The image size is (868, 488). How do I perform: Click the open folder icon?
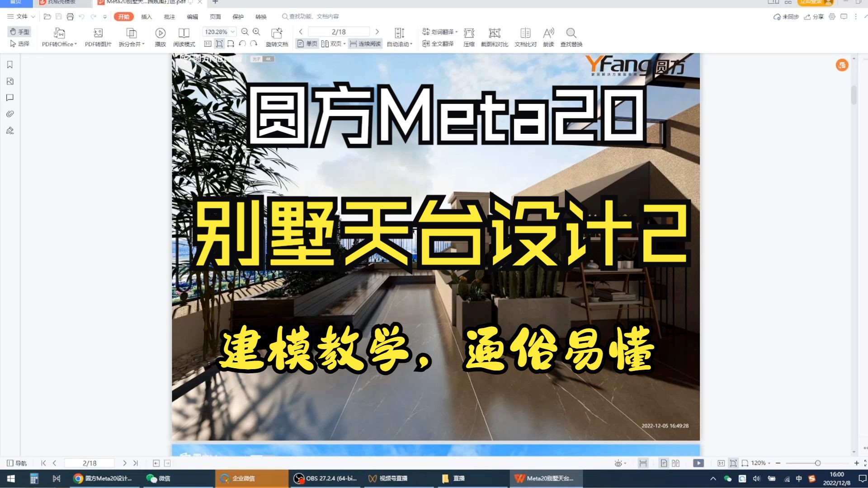tap(47, 16)
